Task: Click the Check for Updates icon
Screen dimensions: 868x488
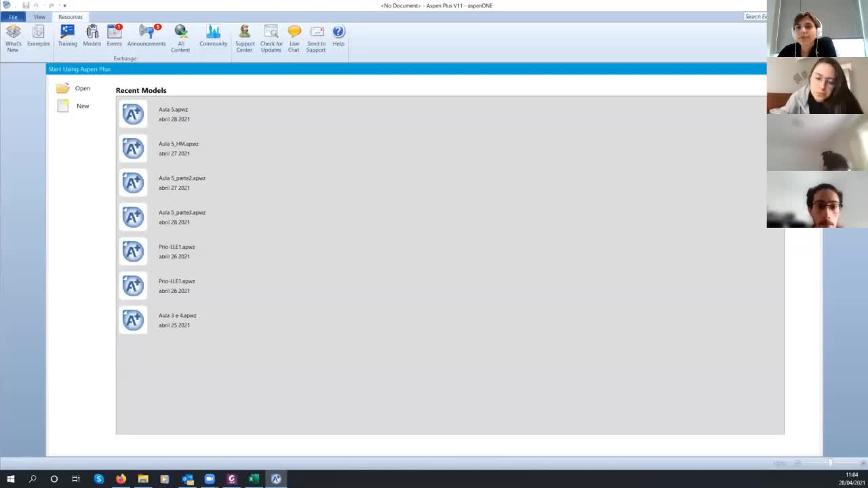Action: point(271,38)
